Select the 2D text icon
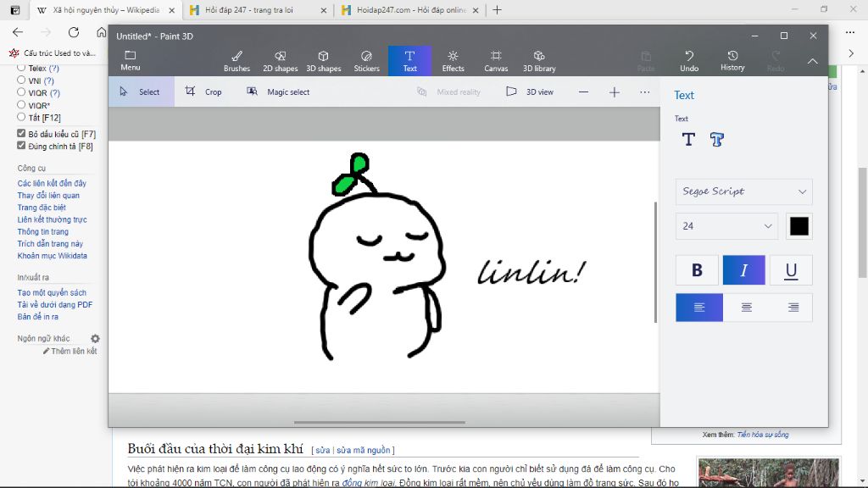The width and height of the screenshot is (868, 488). [x=688, y=140]
